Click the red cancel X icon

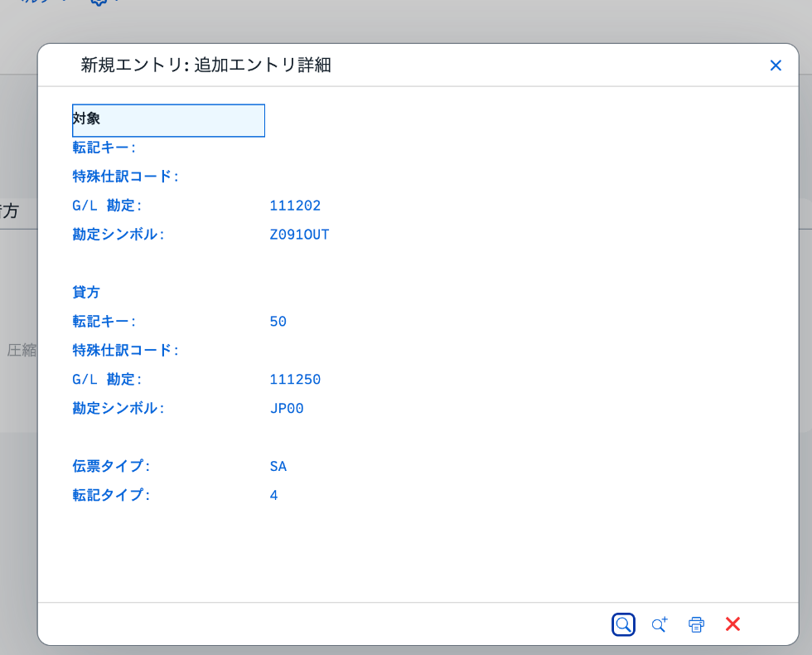(x=732, y=623)
